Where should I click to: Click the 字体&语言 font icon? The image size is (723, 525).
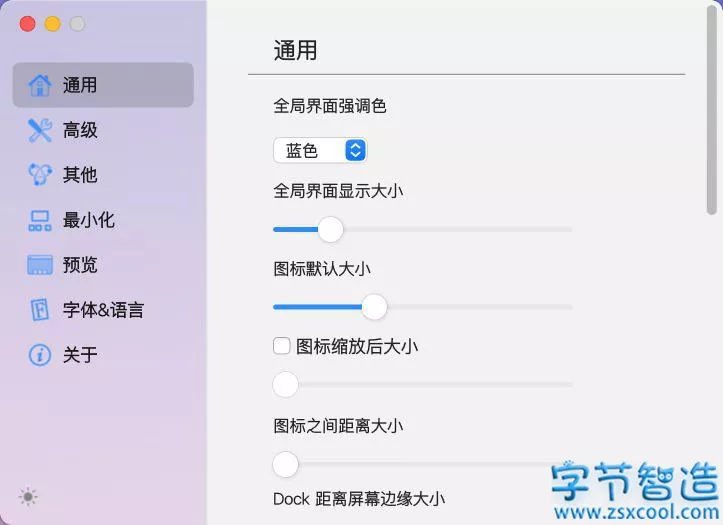(x=40, y=310)
